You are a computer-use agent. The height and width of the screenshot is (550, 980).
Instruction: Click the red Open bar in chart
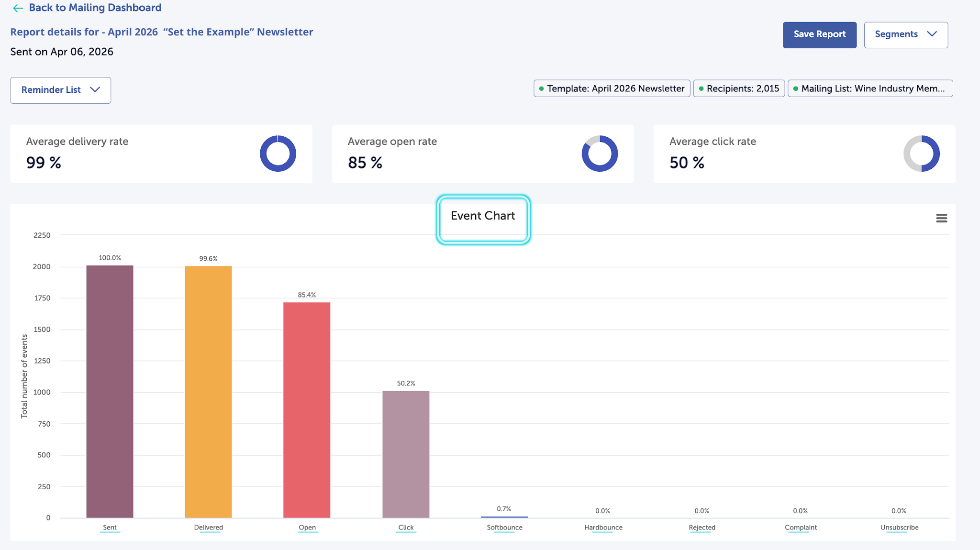(307, 409)
